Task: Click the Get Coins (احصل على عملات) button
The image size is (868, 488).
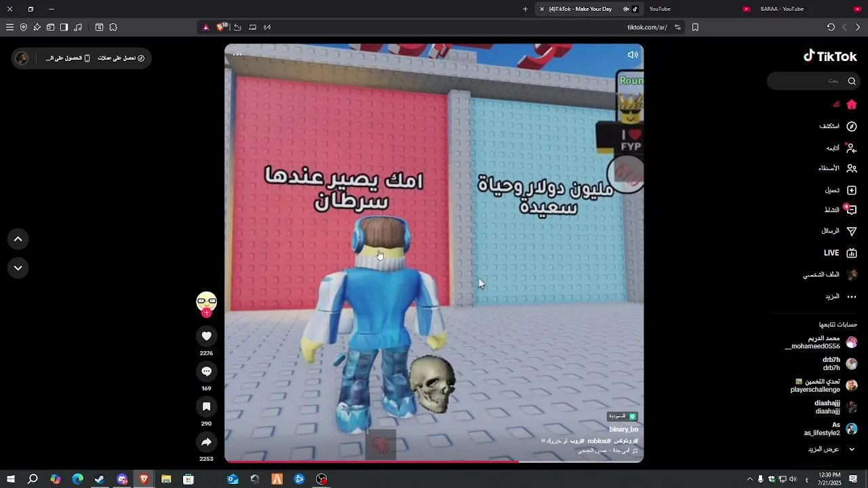Action: (x=121, y=58)
